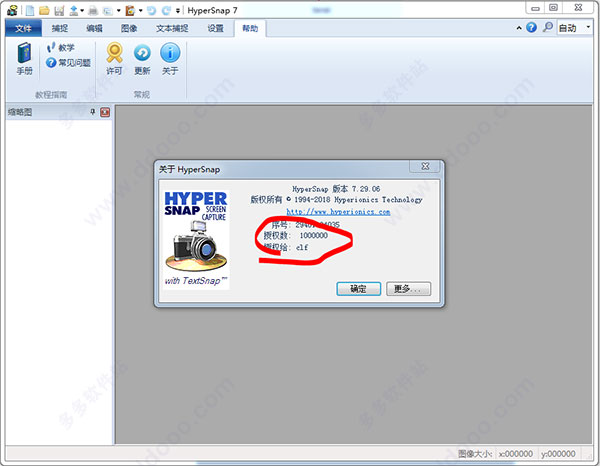Minimize the HyperSnap 7 window

535,8
